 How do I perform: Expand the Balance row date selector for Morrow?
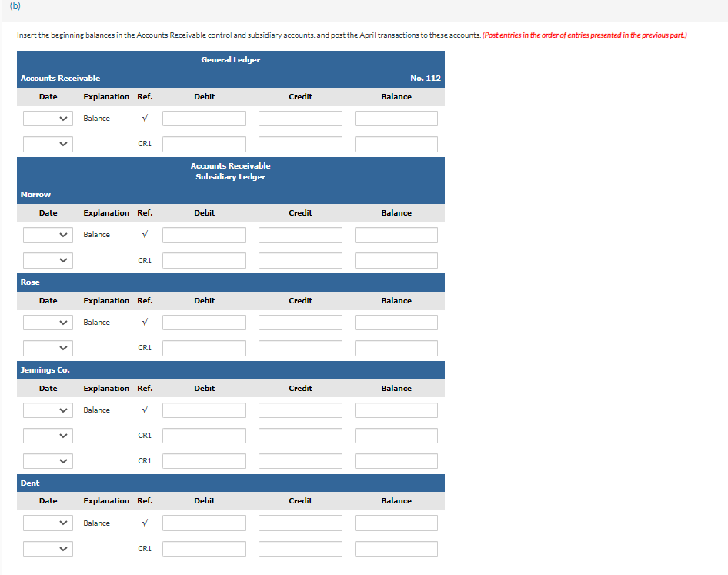click(x=48, y=234)
